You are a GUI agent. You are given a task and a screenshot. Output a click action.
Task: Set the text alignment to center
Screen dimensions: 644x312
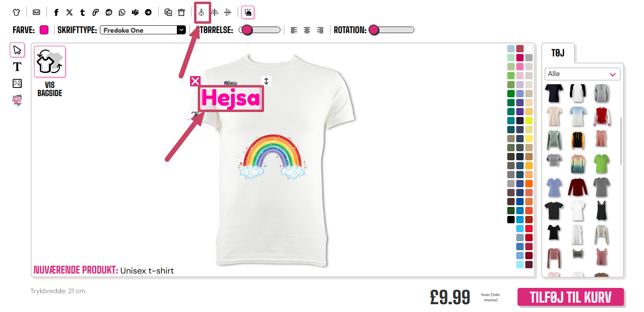pos(307,30)
